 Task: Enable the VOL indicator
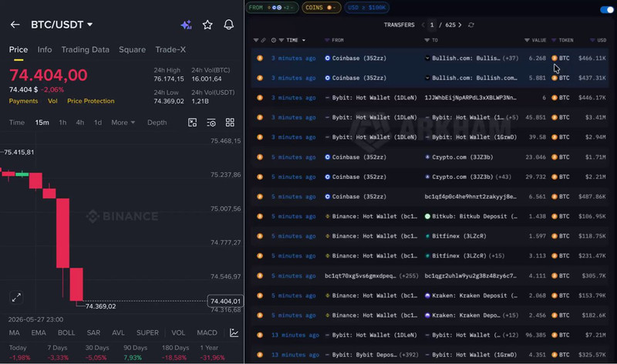(178, 333)
